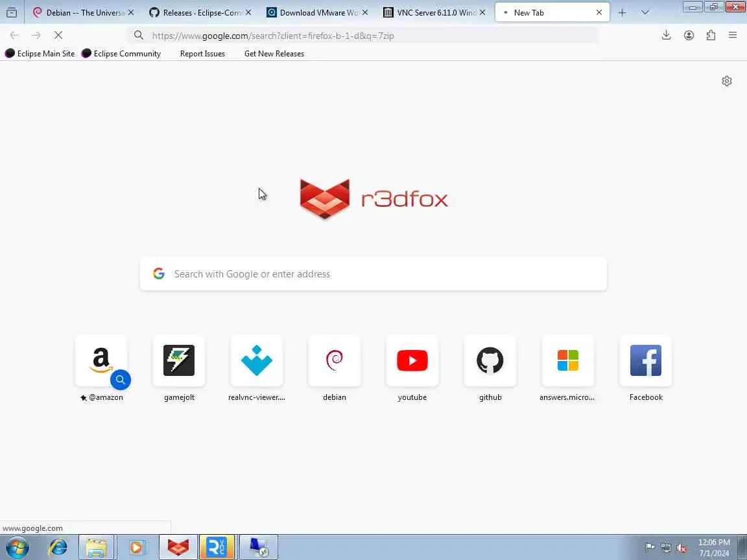Launch Internet Explorer from the taskbar
This screenshot has width=747, height=560.
point(58,547)
